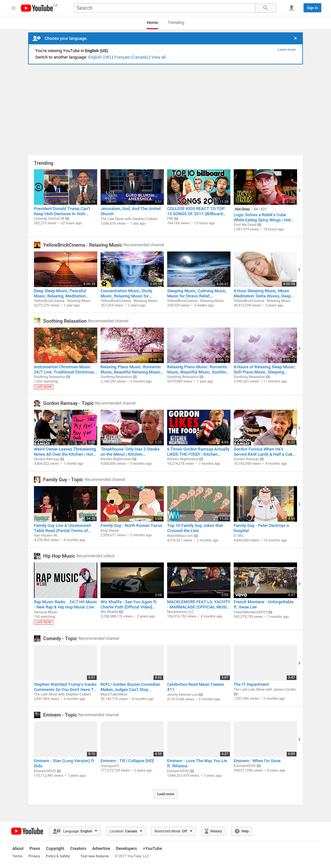331x868 pixels.
Task: Show next Comedy Topic videos with the arrow
Action: pyautogui.click(x=299, y=663)
